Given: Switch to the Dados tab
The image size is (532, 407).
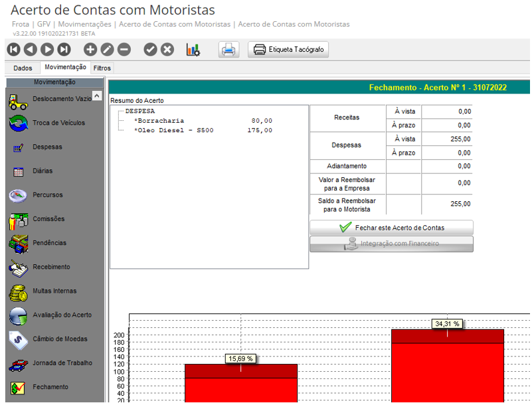Looking at the screenshot, I should (x=23, y=68).
